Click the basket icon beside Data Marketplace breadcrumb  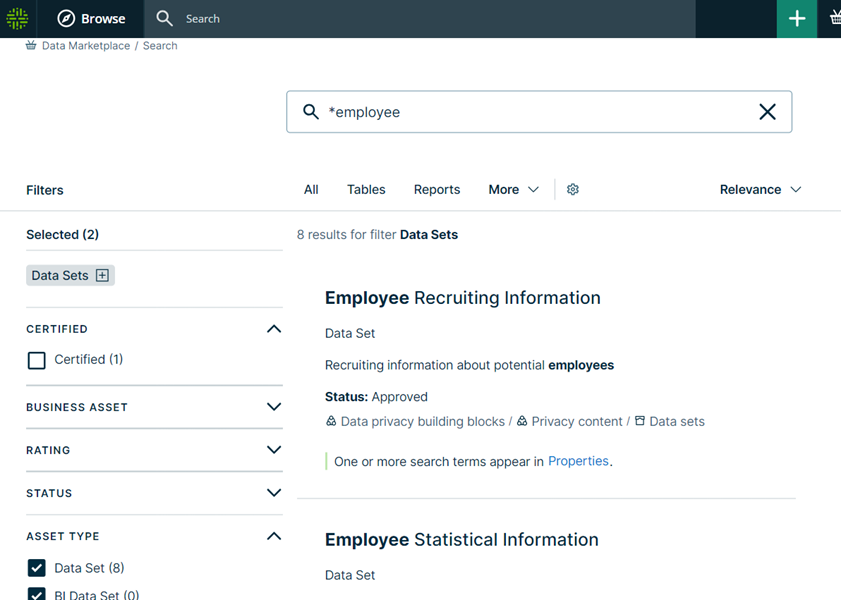(29, 45)
